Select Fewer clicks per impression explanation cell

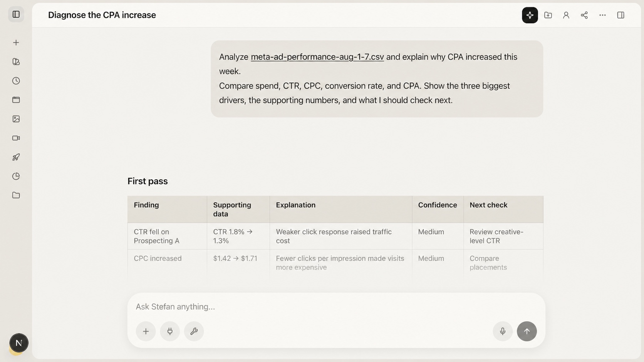click(341, 263)
